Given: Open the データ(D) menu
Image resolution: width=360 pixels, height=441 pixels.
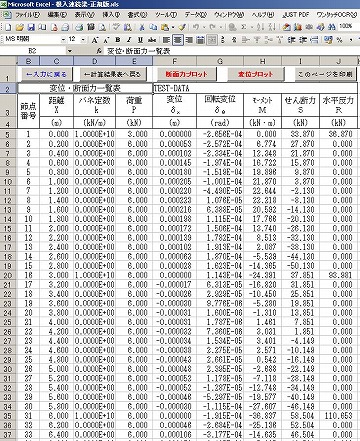Looking at the screenshot, I should pos(195,15).
